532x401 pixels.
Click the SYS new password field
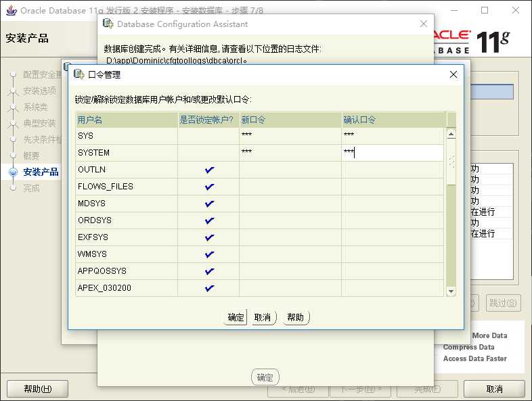[x=290, y=136]
